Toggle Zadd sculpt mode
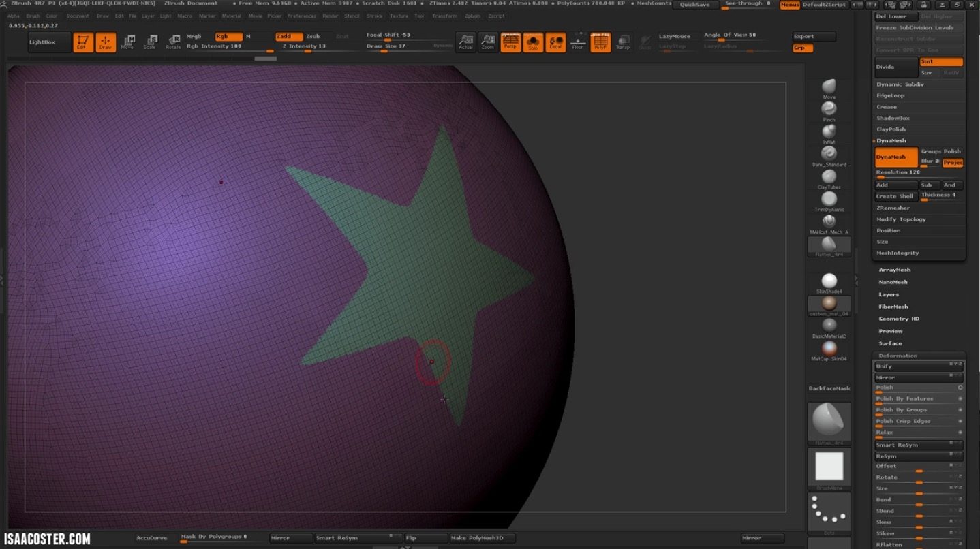 pos(289,37)
